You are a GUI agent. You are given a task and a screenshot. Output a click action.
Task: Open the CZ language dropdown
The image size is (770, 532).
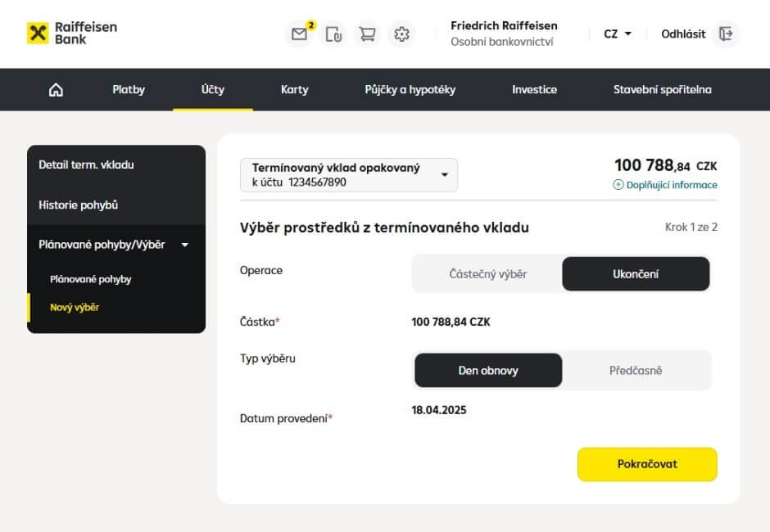coord(618,34)
